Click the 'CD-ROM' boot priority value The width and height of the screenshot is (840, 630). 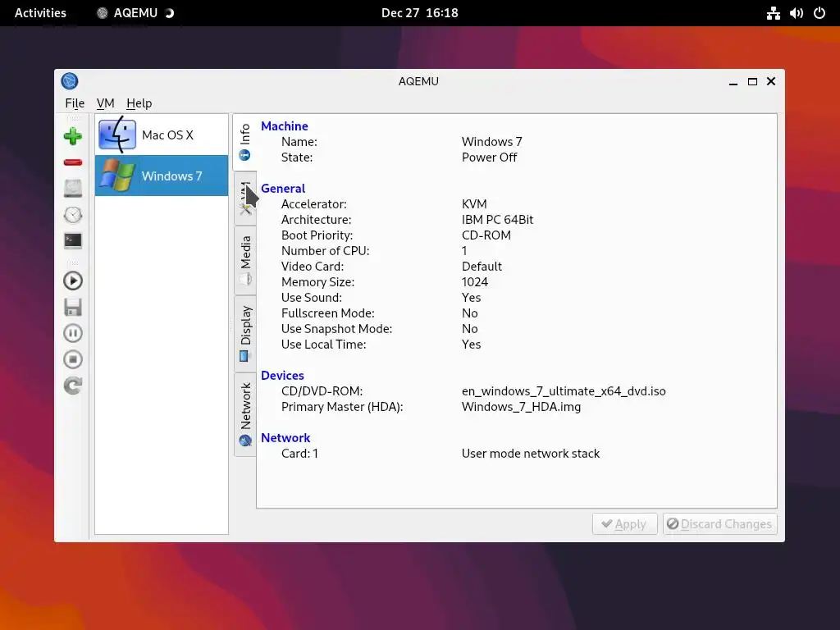coord(486,235)
